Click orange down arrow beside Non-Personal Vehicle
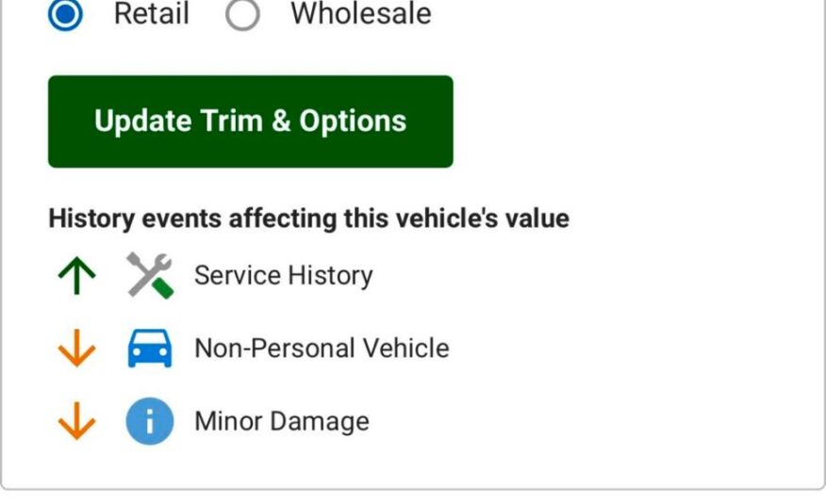The width and height of the screenshot is (826, 504). pyautogui.click(x=76, y=350)
